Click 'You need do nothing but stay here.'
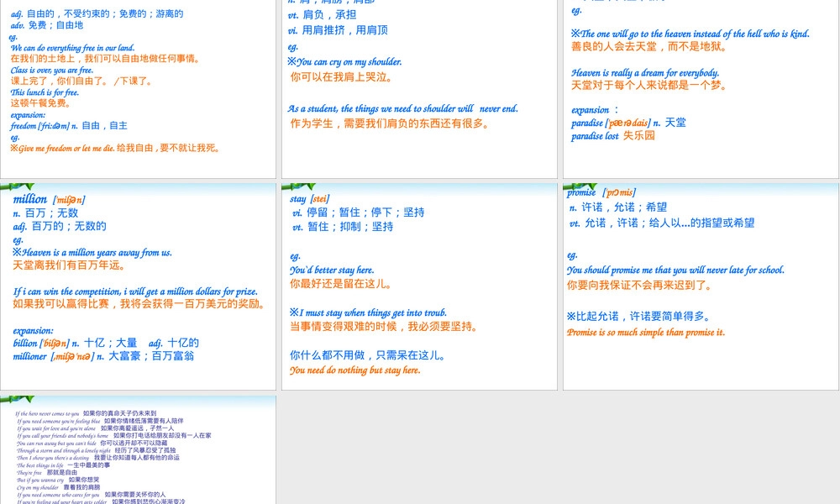The image size is (840, 504). click(355, 370)
